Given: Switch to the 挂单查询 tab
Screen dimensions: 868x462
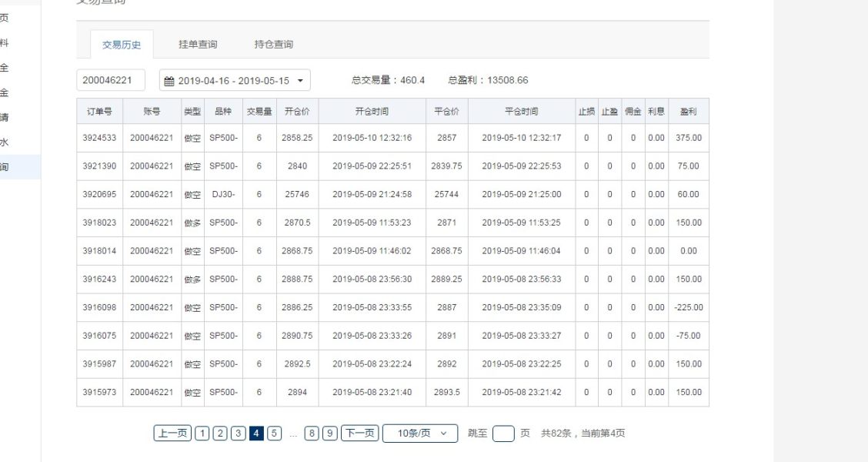Looking at the screenshot, I should click(x=198, y=45).
